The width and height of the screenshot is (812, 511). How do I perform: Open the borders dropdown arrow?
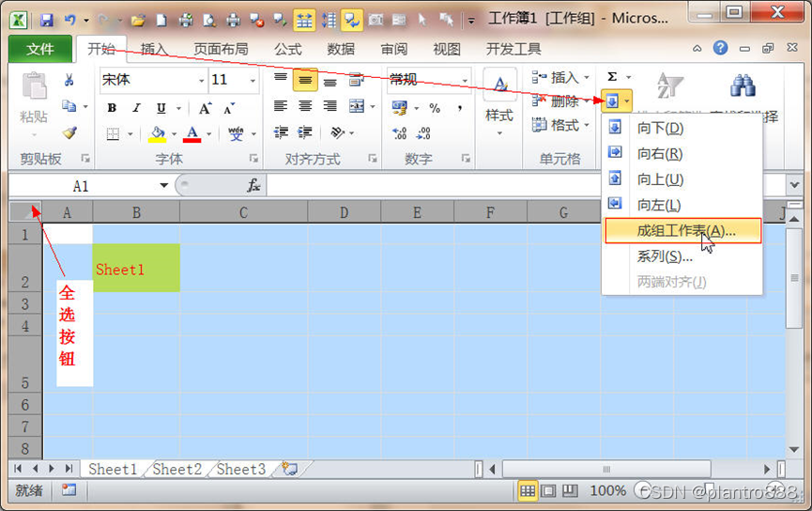[130, 134]
